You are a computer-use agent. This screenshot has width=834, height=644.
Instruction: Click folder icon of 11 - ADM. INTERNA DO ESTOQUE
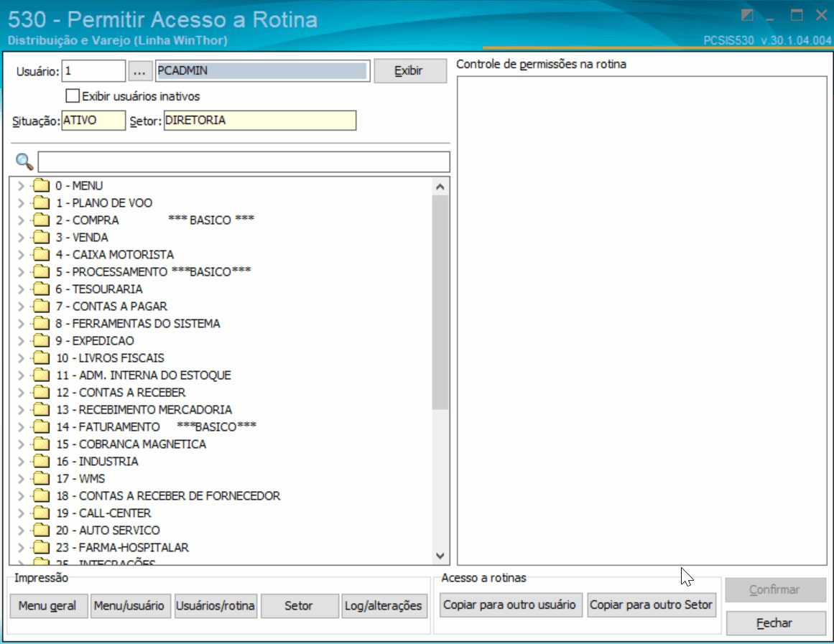coord(42,375)
